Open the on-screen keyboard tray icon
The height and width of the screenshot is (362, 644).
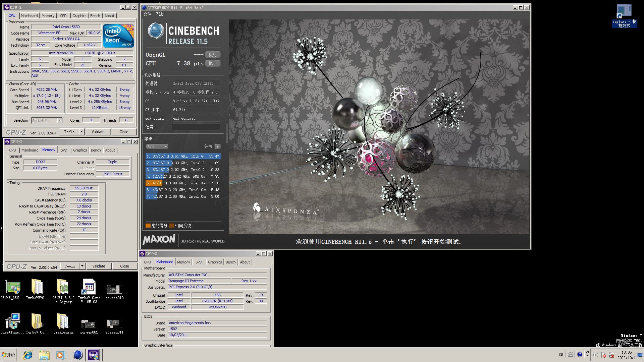pyautogui.click(x=571, y=354)
